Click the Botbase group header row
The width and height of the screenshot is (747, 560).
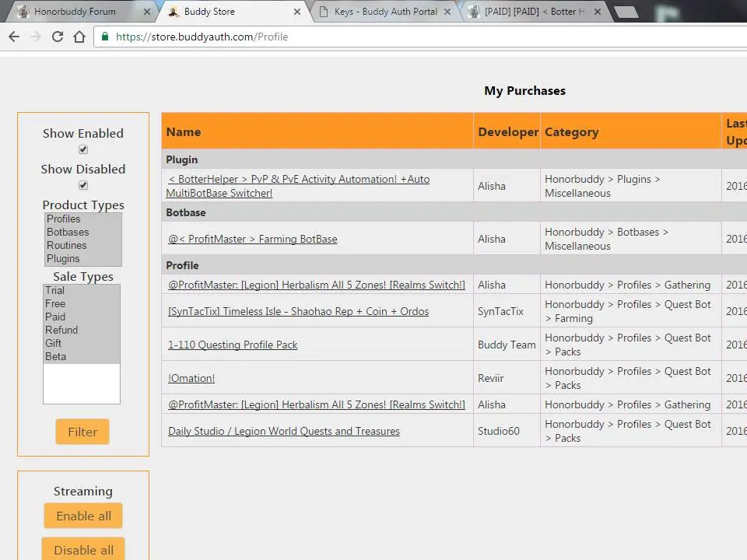click(x=454, y=212)
